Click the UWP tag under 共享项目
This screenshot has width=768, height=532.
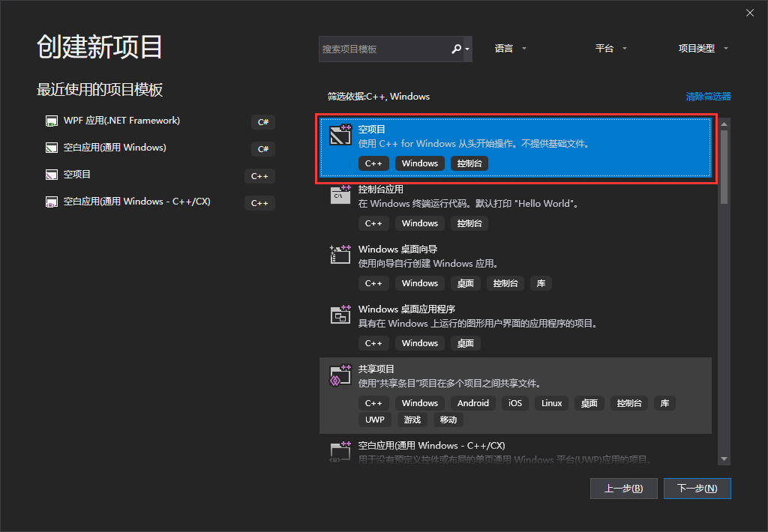(375, 420)
